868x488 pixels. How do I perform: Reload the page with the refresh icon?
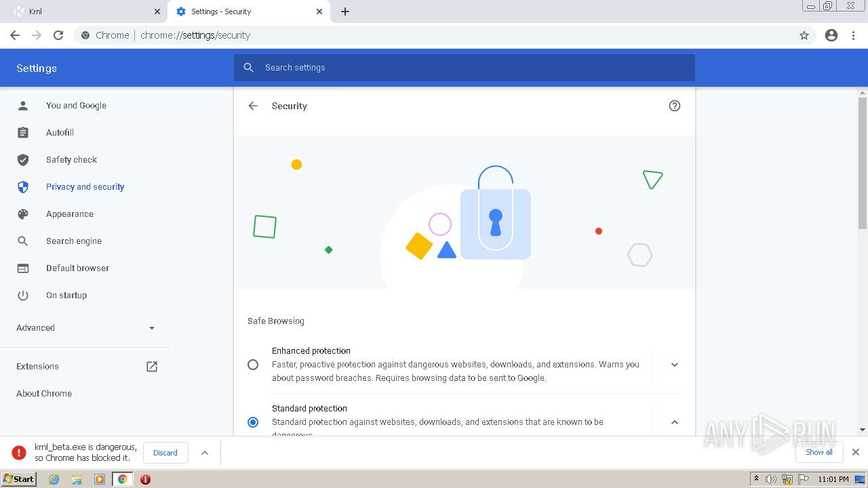coord(58,35)
